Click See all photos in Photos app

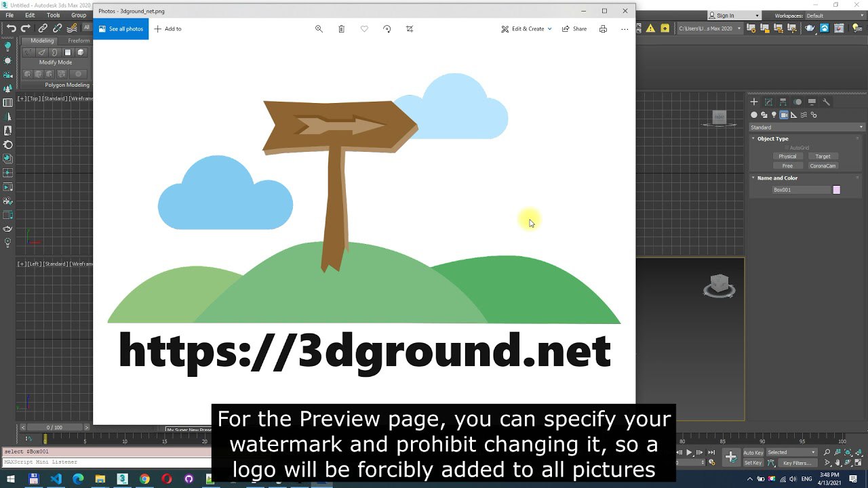point(121,29)
